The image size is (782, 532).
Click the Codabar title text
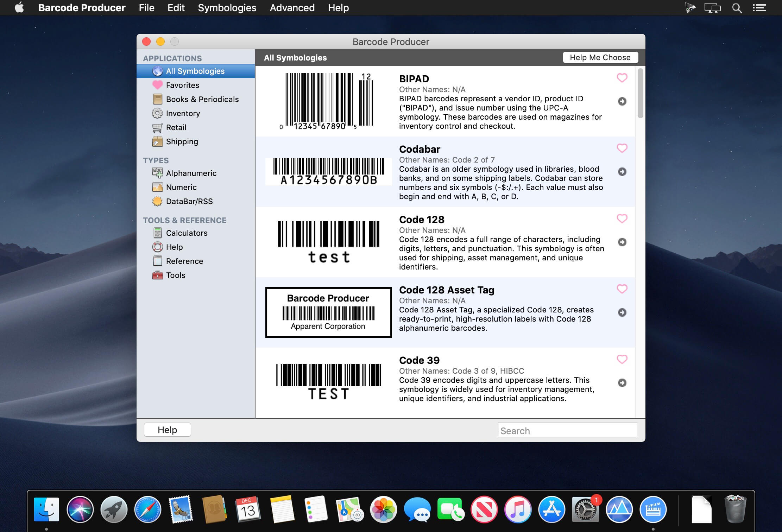[420, 149]
